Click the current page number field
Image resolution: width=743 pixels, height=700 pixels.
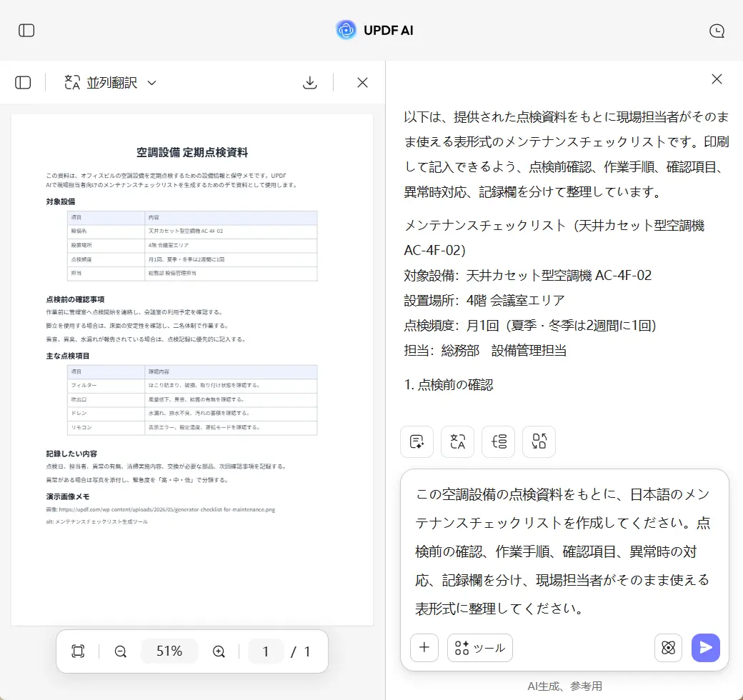click(265, 651)
